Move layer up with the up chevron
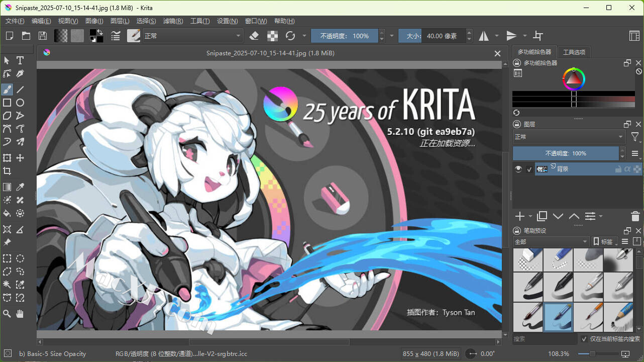 click(x=574, y=216)
